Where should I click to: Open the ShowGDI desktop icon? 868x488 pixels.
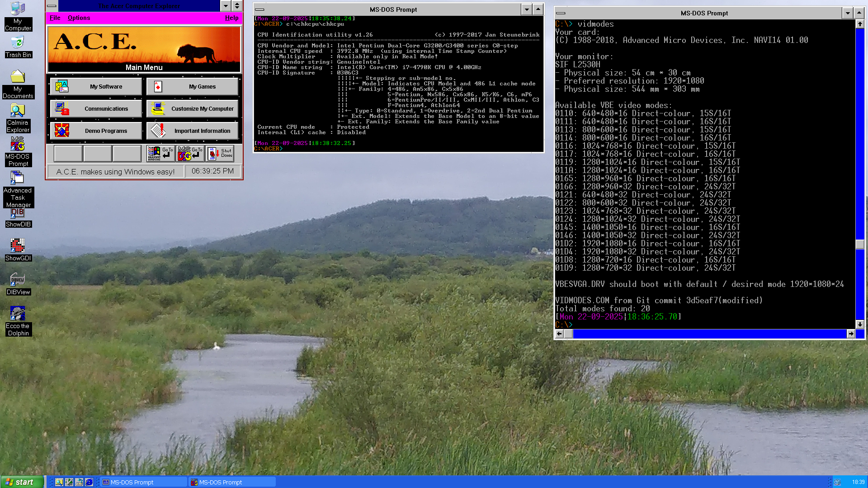pos(18,250)
